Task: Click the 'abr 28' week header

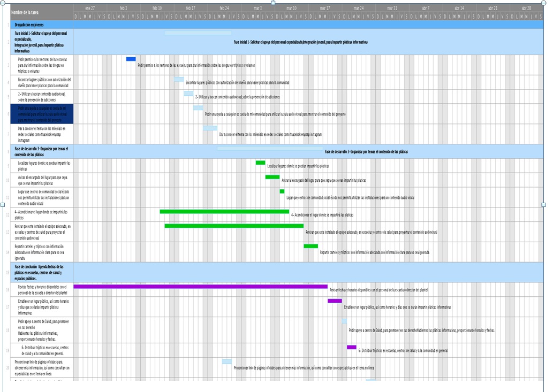Action: (x=526, y=8)
